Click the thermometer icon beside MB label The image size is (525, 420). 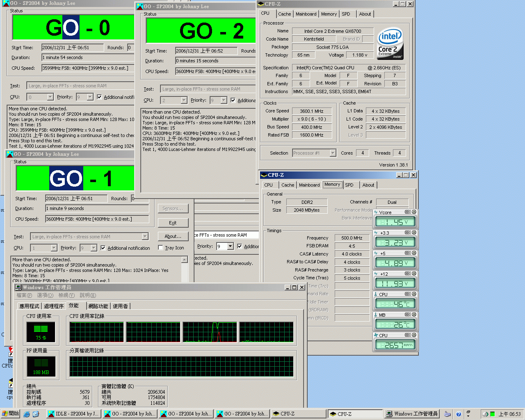pos(376,315)
